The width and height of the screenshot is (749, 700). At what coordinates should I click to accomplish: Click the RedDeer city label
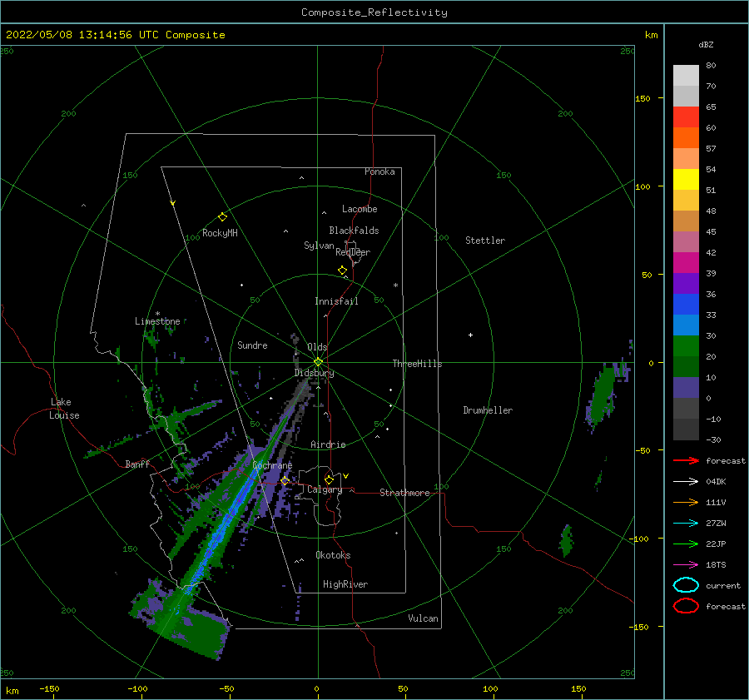click(x=353, y=252)
